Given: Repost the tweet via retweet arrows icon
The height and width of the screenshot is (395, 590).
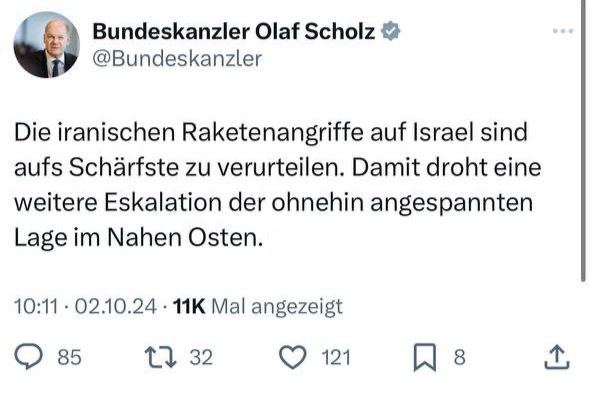Looking at the screenshot, I should (x=161, y=357).
